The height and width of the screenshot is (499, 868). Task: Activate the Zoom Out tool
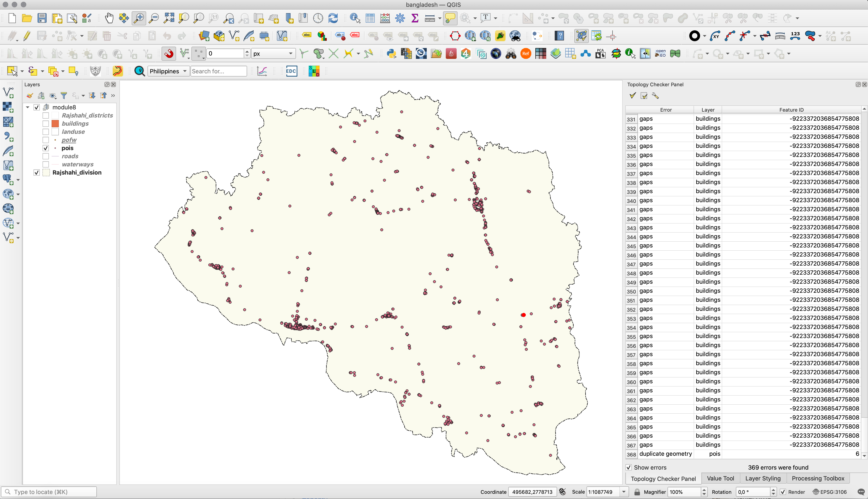point(154,18)
